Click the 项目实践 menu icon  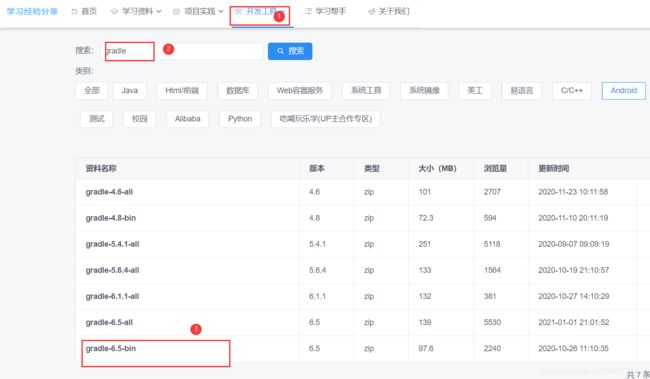176,12
